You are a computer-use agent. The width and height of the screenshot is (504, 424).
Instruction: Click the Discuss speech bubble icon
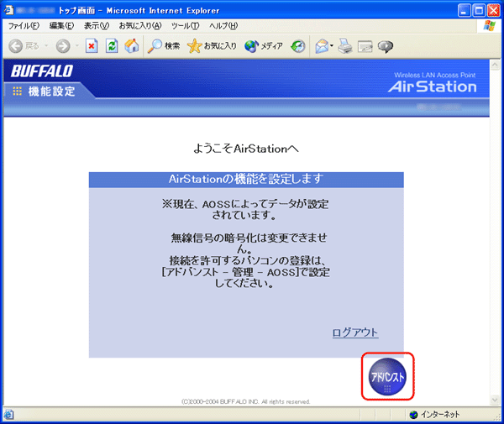(x=385, y=46)
